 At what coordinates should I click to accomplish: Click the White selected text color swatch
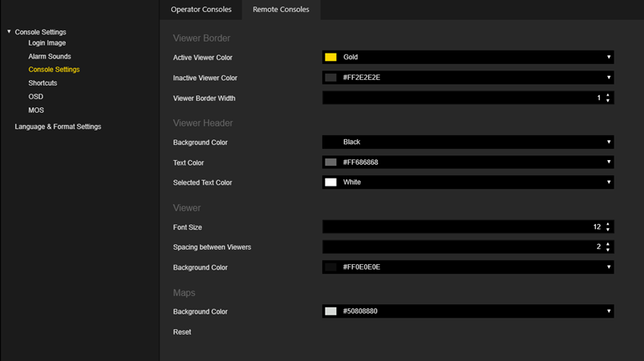point(330,183)
